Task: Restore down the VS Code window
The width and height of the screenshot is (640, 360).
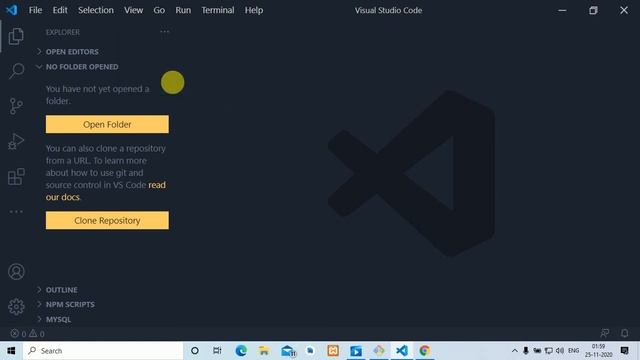Action: pyautogui.click(x=593, y=10)
